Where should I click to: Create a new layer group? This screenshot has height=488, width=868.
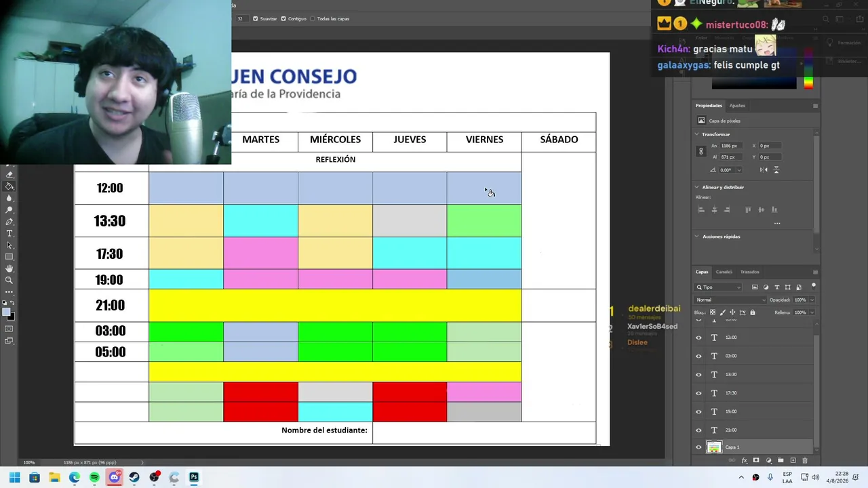point(781,461)
